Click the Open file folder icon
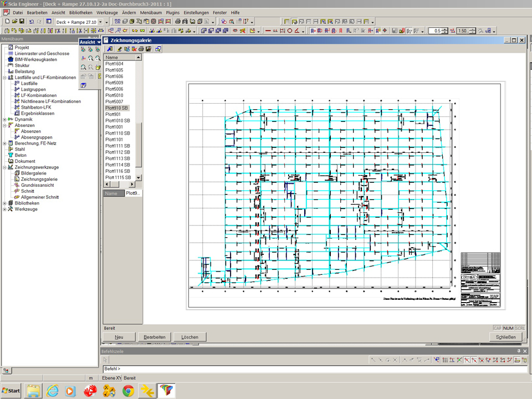Viewport: 532px width, 399px height. click(14, 22)
